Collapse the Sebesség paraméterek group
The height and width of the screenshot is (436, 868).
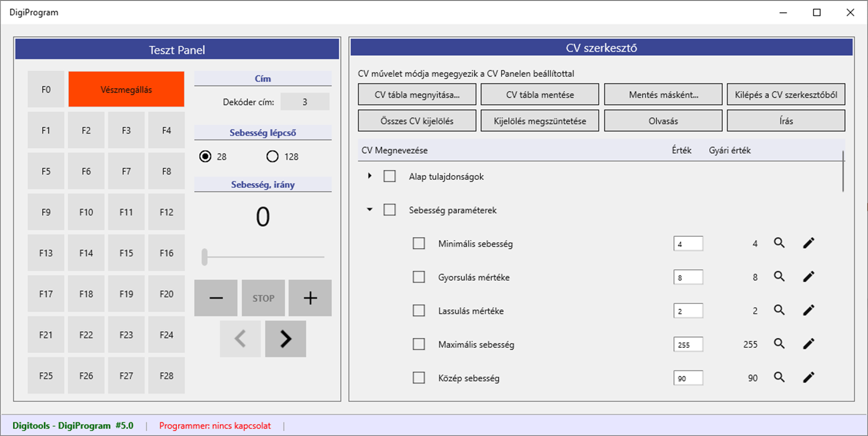click(x=369, y=210)
